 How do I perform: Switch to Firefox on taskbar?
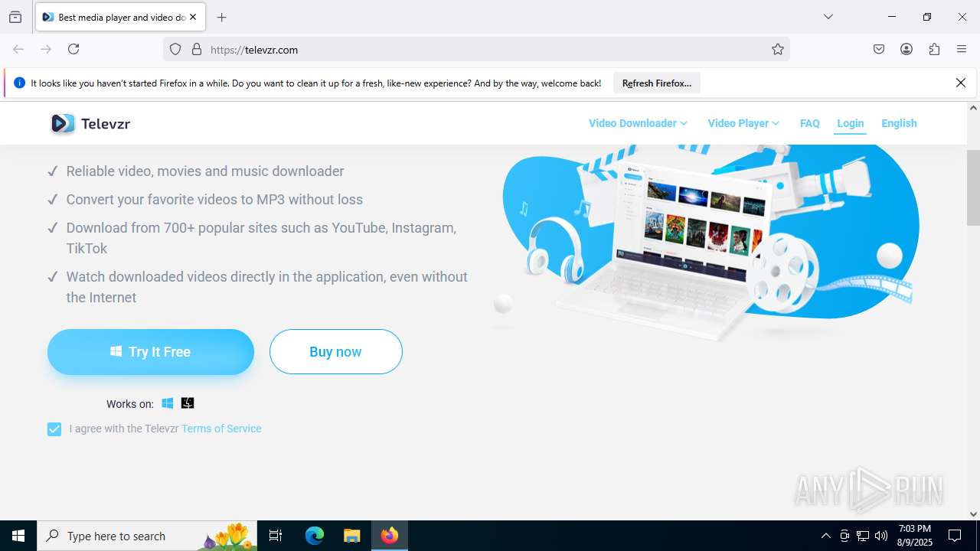(390, 536)
